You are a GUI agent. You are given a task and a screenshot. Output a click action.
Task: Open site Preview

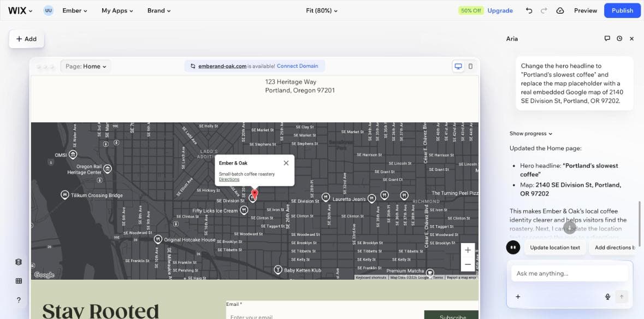[585, 11]
